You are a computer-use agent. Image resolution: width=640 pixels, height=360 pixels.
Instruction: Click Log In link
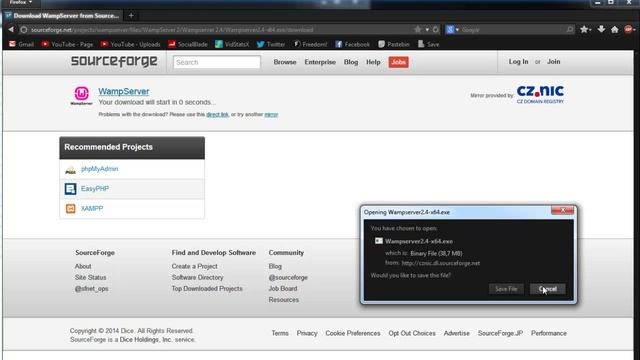click(518, 62)
